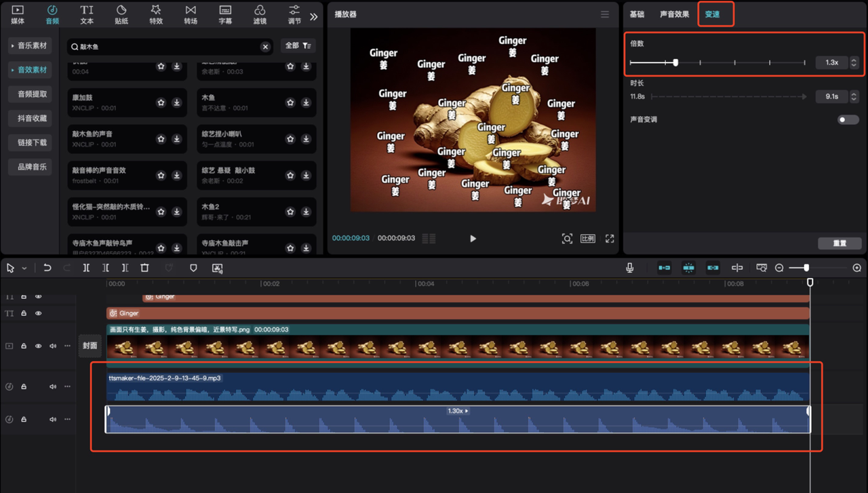Download the 敲音棒的声音音效 sound effect
868x493 pixels.
(x=176, y=176)
